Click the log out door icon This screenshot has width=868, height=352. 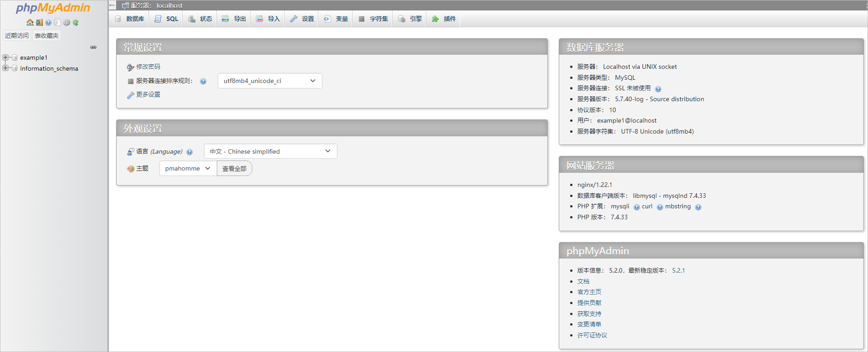pos(39,22)
